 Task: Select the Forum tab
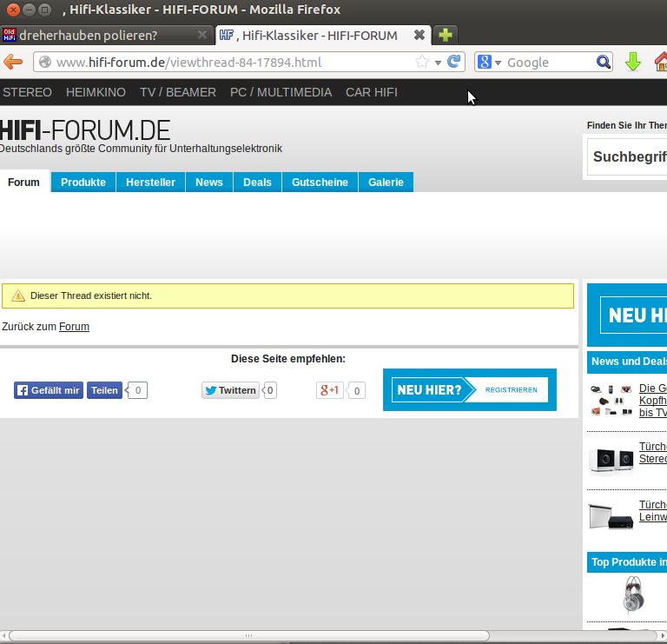pos(23,183)
